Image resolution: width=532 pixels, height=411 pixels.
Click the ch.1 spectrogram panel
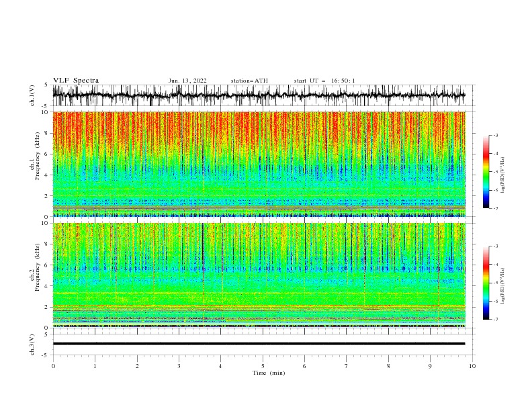[x=259, y=164]
